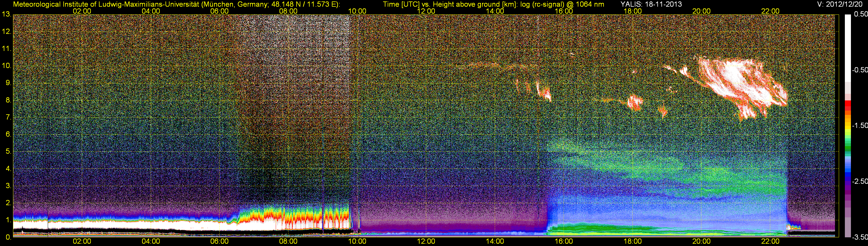Pick the 12 km height axis label

click(x=6, y=32)
